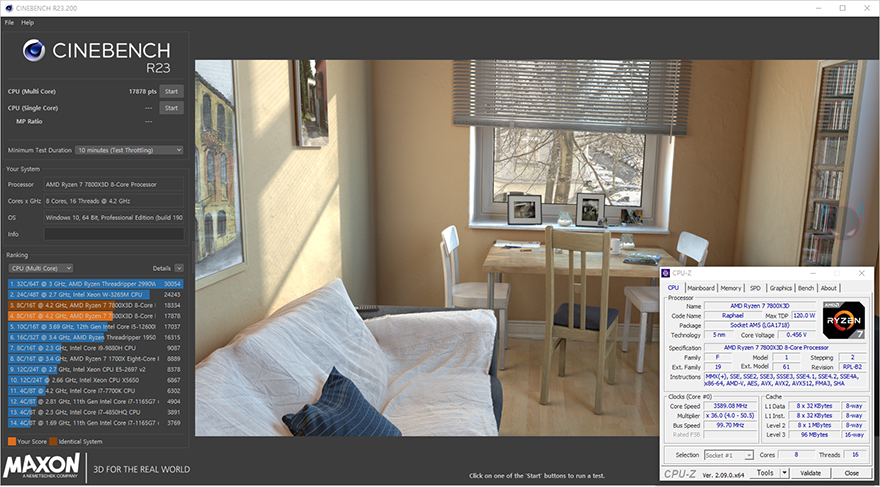
Task: Select ranking row 3 scoring 18334
Action: pos(95,305)
